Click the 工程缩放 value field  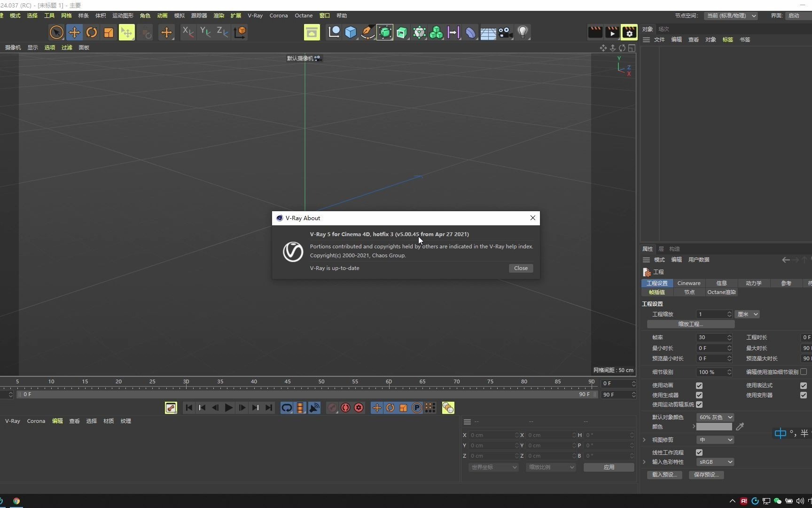pos(711,314)
